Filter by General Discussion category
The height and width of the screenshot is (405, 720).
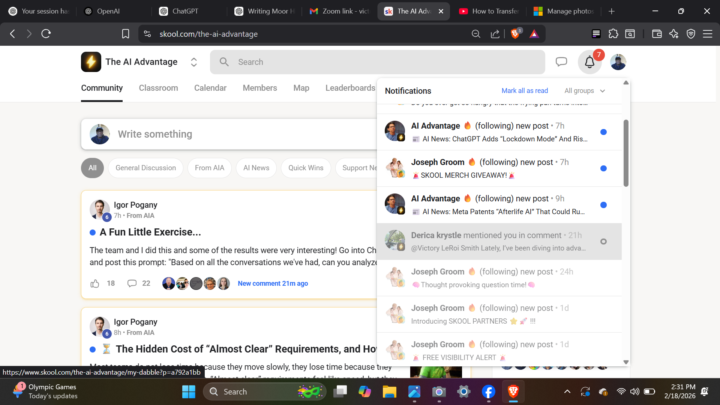coord(146,168)
